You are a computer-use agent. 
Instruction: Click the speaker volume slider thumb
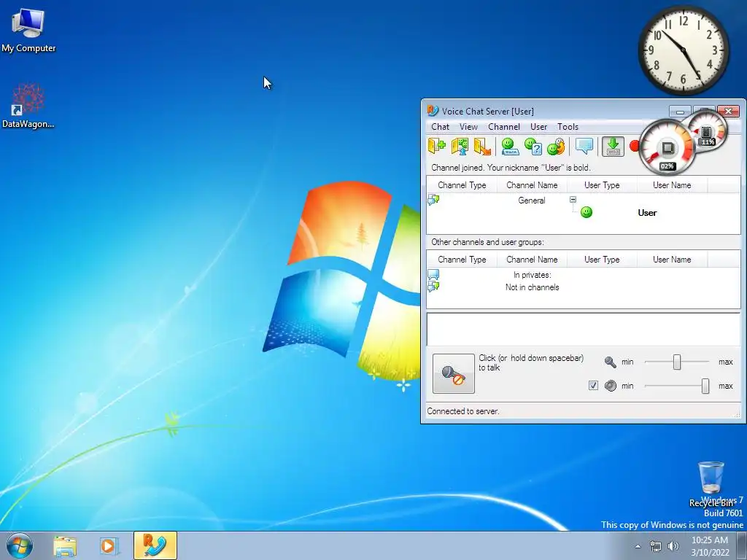click(x=705, y=386)
